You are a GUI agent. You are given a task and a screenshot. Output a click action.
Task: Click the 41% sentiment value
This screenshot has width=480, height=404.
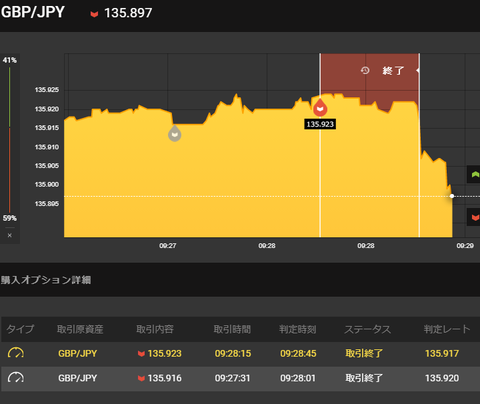pos(10,60)
